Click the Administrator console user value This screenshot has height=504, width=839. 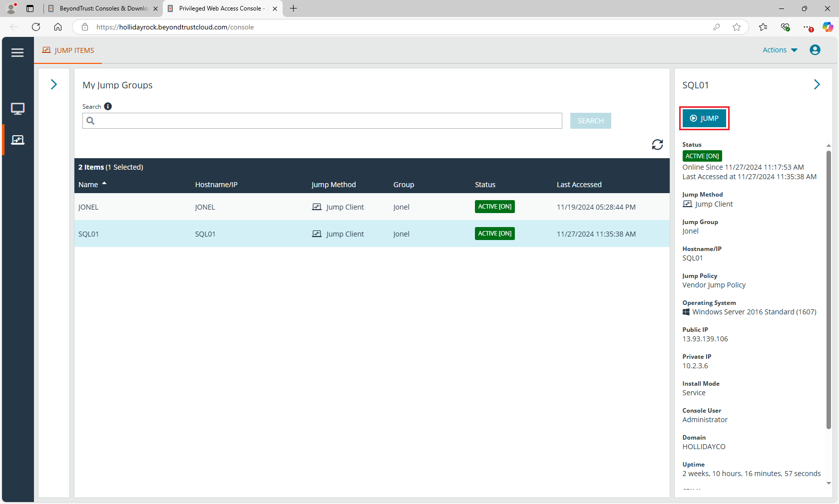705,420
